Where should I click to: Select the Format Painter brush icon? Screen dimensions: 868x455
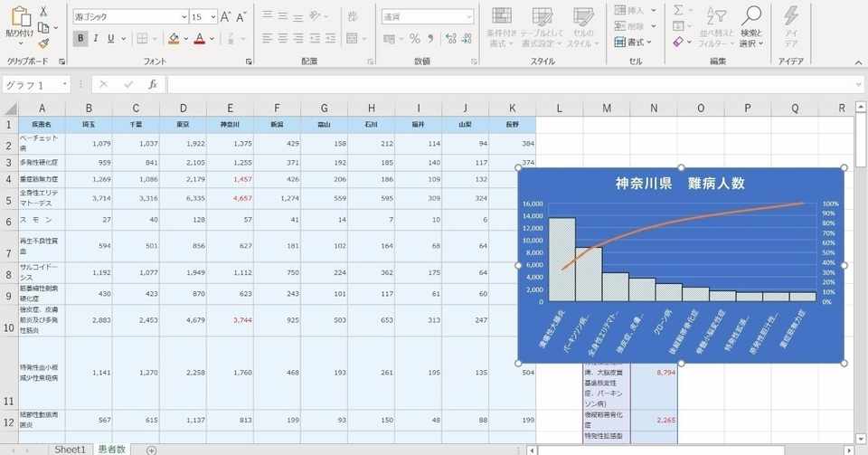point(43,43)
